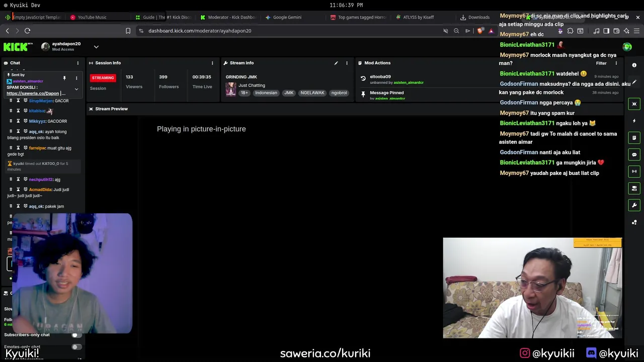Click the system clock in top bar
The width and height of the screenshot is (644, 362).
pyautogui.click(x=346, y=5)
